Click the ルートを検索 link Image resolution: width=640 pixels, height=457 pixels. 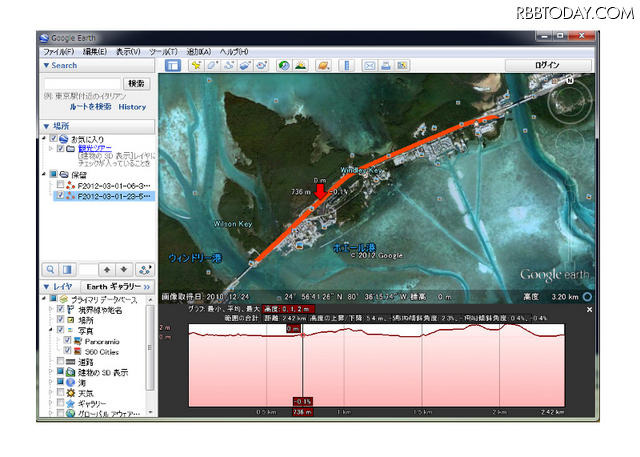(90, 106)
